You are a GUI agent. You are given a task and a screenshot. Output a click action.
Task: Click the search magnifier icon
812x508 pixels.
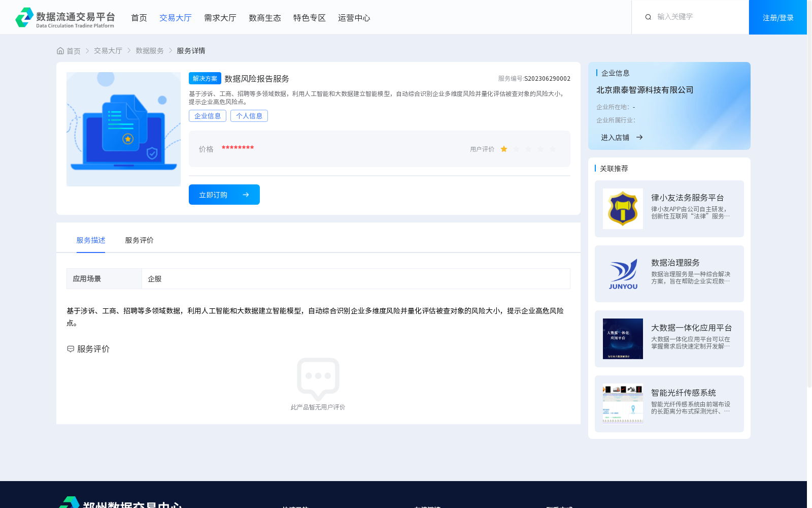click(648, 17)
